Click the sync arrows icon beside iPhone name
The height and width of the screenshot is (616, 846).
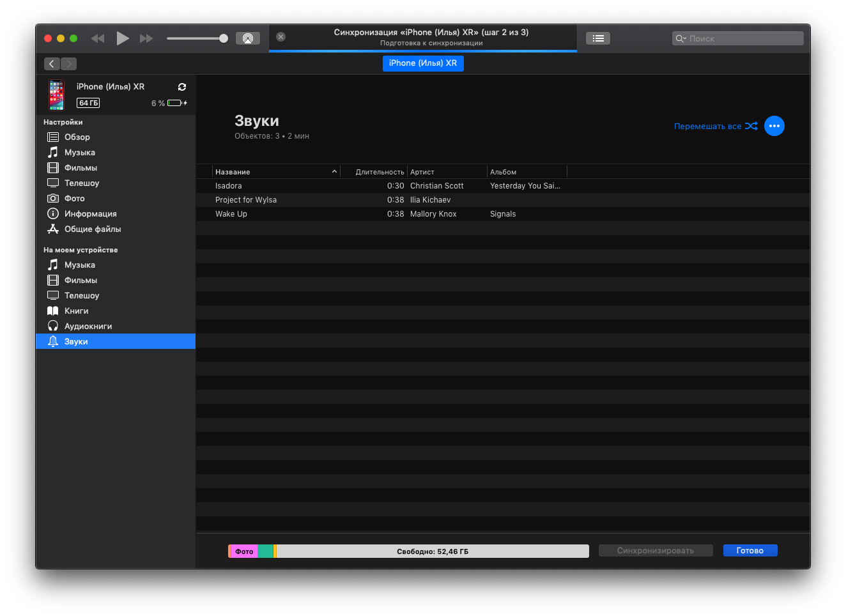click(x=182, y=87)
